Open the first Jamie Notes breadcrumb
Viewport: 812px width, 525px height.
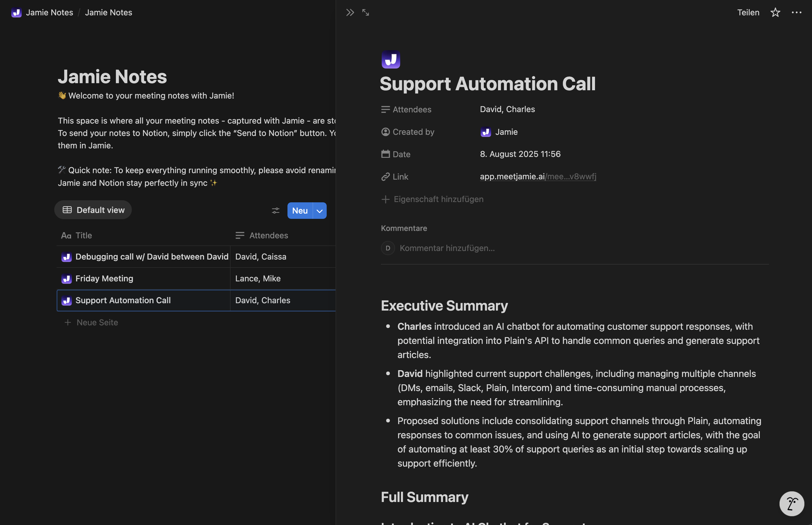pyautogui.click(x=50, y=13)
